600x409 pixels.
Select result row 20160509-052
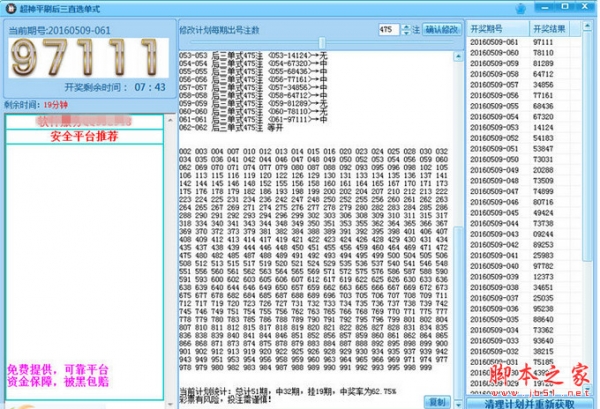(x=524, y=138)
